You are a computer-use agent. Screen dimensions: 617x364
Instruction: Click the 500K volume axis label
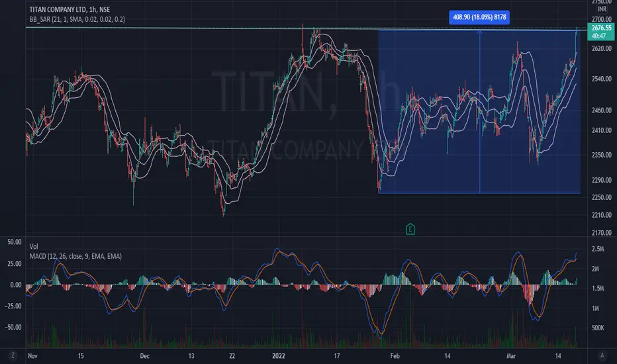coord(598,328)
